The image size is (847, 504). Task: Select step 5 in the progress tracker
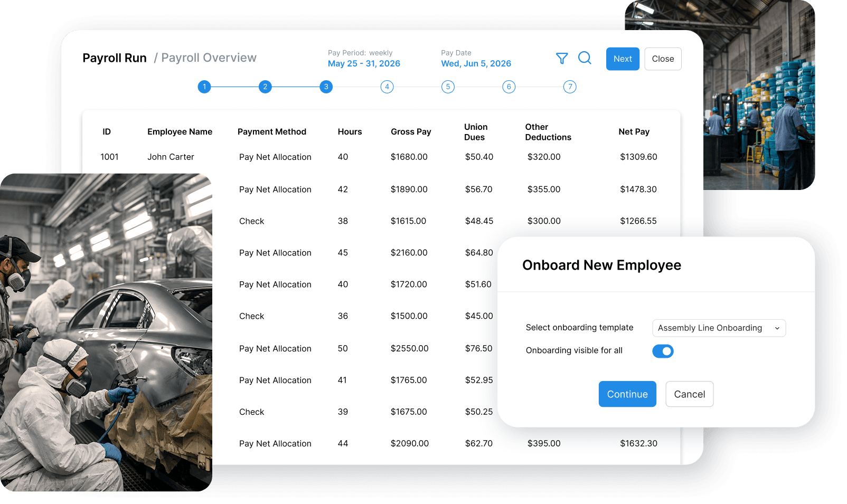[448, 87]
